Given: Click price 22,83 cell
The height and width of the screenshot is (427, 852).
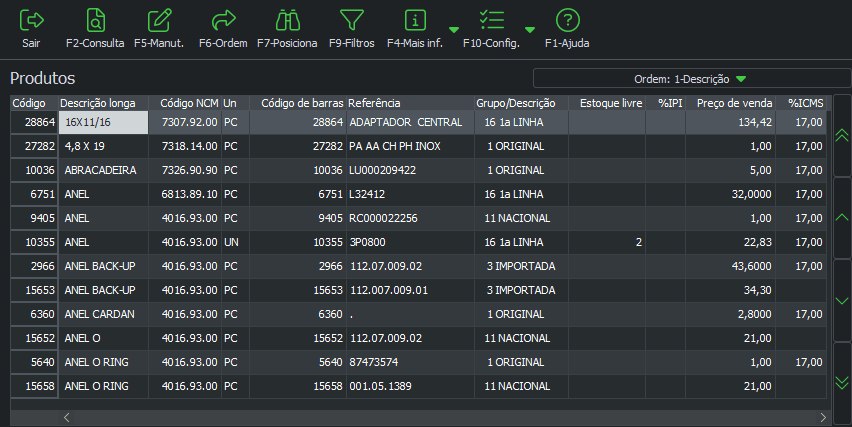Looking at the screenshot, I should point(730,242).
